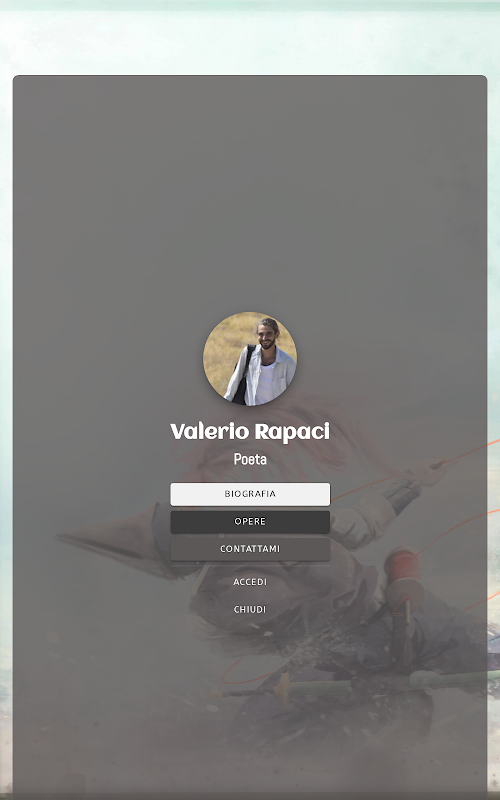Click the red thread spool in background artwork
The height and width of the screenshot is (800, 500).
click(x=403, y=565)
